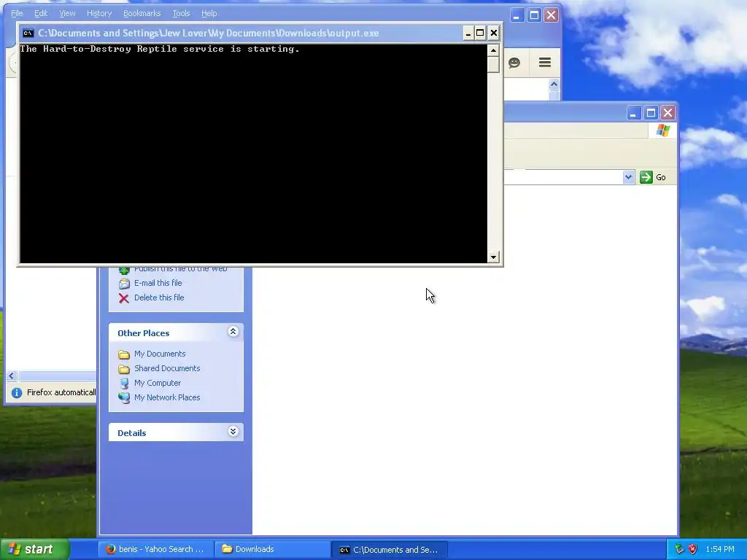This screenshot has width=747, height=560.
Task: Switch to console window taskbar item
Action: coord(388,550)
